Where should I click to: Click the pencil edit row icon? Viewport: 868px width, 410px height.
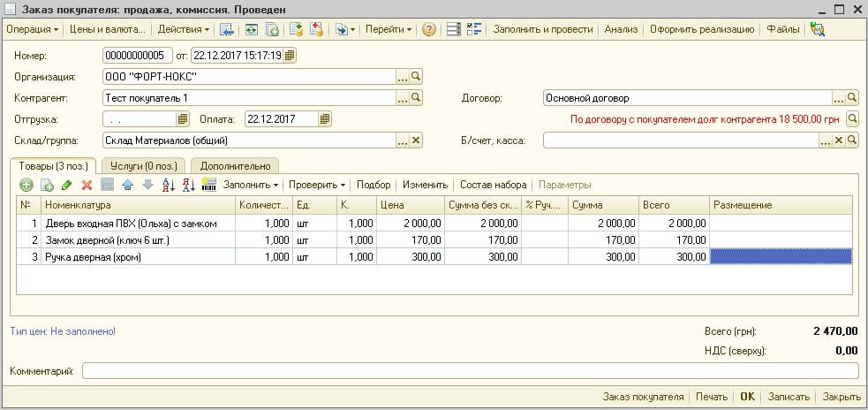tap(67, 185)
